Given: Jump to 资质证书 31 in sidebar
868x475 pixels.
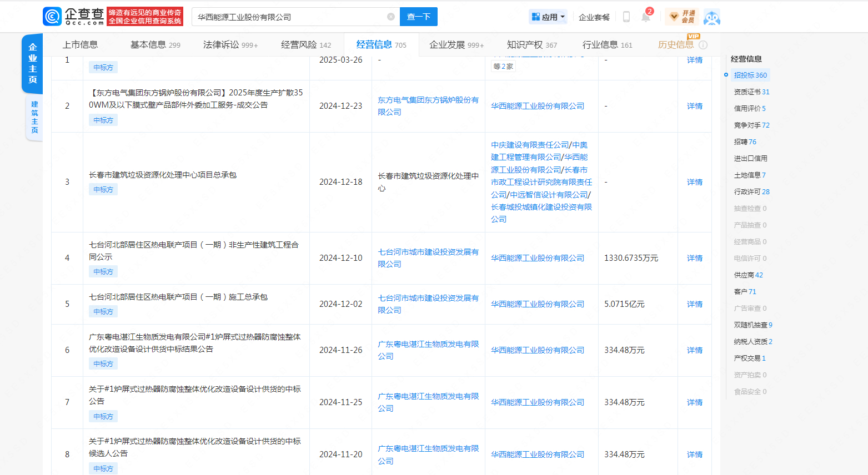Looking at the screenshot, I should pyautogui.click(x=751, y=92).
